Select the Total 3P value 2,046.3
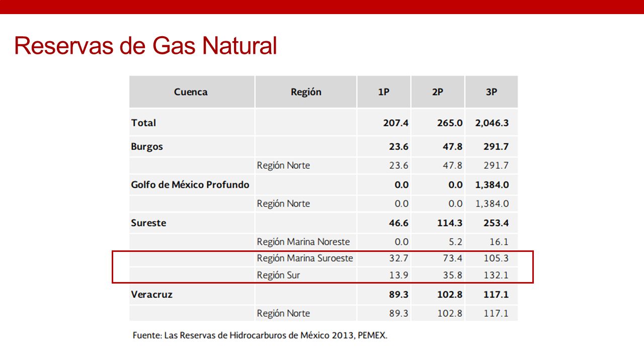This screenshot has width=644, height=362. (492, 123)
